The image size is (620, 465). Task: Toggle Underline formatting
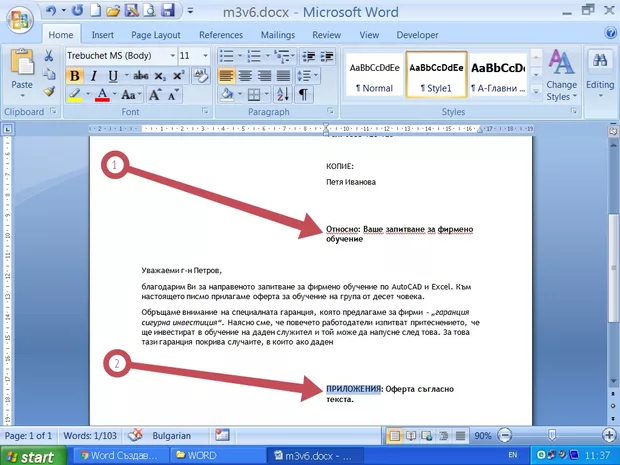point(113,76)
